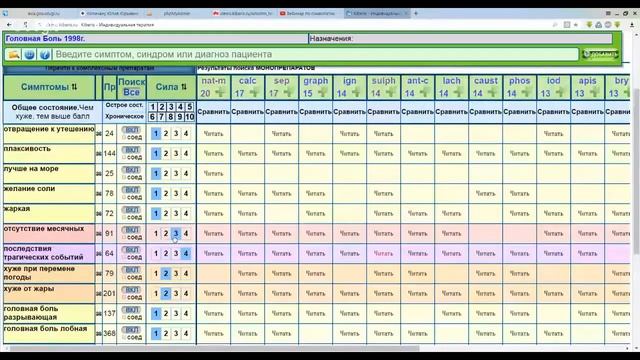Tick соед checkbox for последствия трагических событий

[124, 258]
